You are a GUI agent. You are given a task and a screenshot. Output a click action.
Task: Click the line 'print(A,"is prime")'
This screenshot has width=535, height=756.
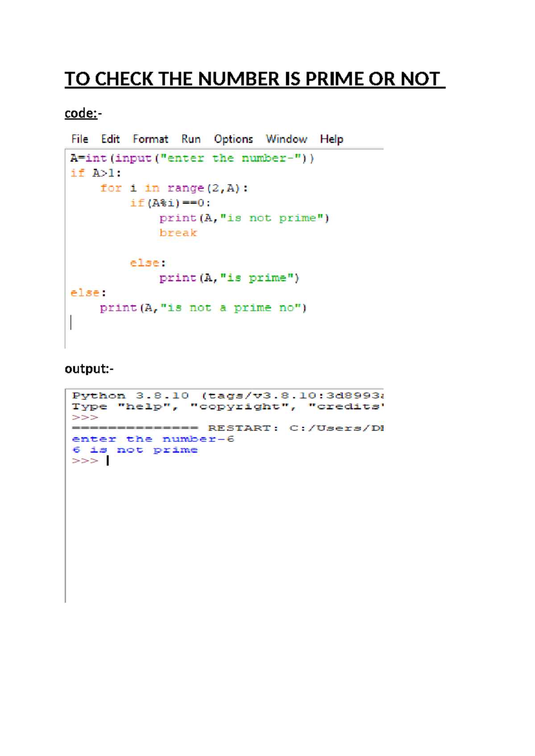pyautogui.click(x=229, y=278)
